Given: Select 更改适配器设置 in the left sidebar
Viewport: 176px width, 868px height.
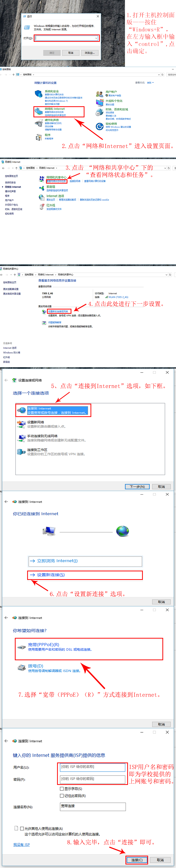Looking at the screenshot, I should click(11, 289).
